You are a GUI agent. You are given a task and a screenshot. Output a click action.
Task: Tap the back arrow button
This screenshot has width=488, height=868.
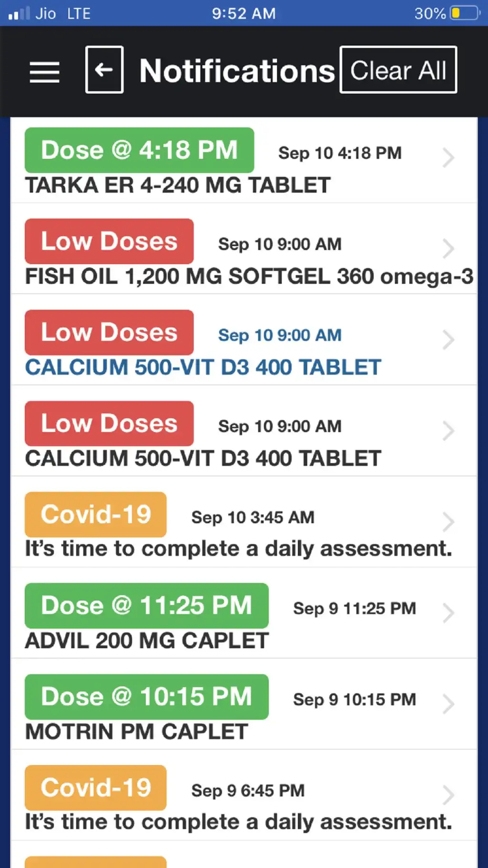(x=104, y=70)
